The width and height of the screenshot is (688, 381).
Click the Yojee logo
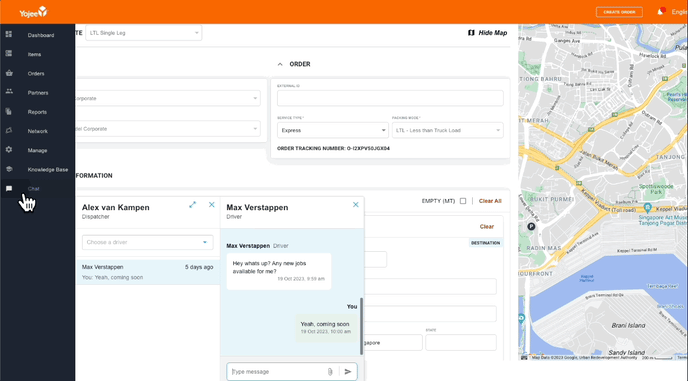click(x=33, y=12)
